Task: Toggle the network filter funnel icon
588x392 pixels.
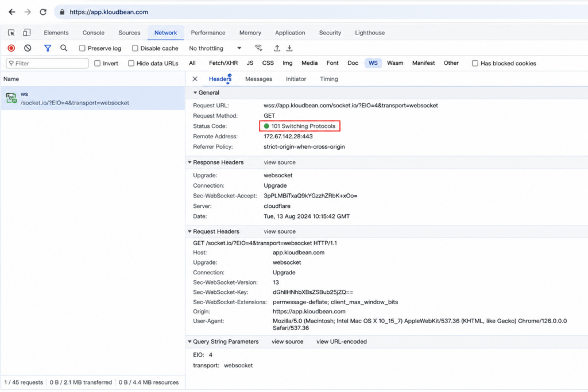Action: [x=48, y=48]
